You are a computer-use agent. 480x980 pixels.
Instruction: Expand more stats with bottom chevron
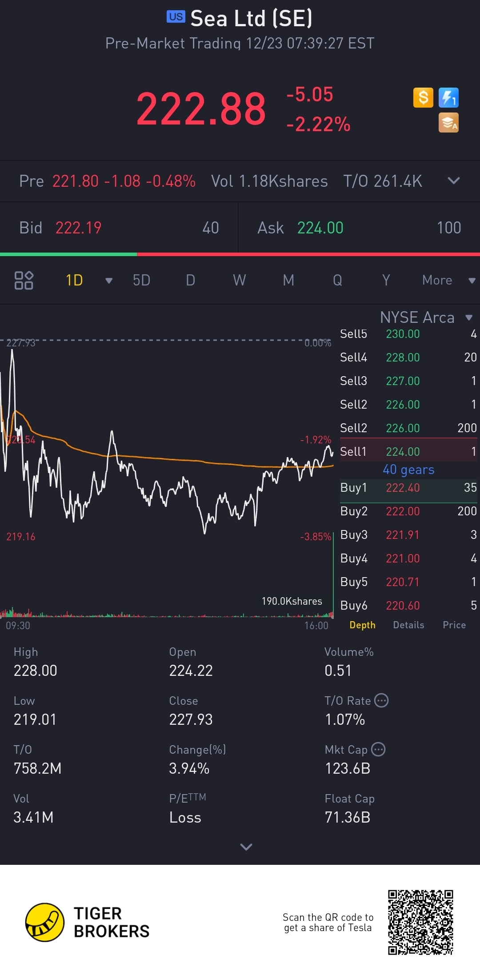(x=246, y=847)
